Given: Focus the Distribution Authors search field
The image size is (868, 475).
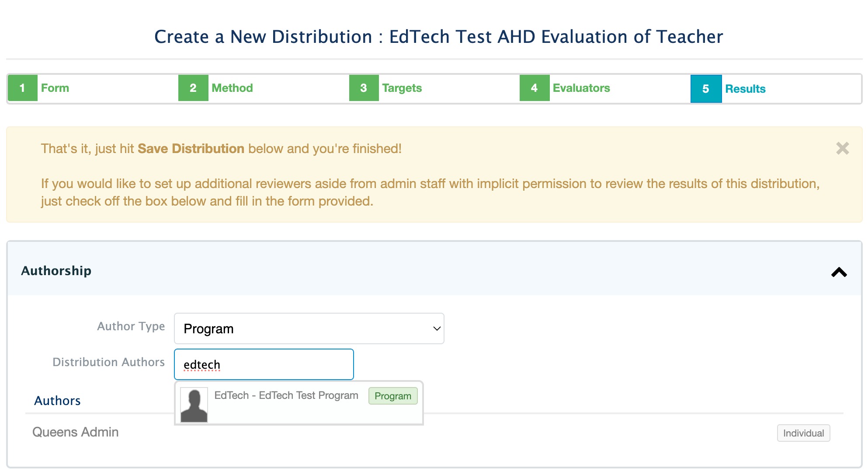Looking at the screenshot, I should point(264,364).
